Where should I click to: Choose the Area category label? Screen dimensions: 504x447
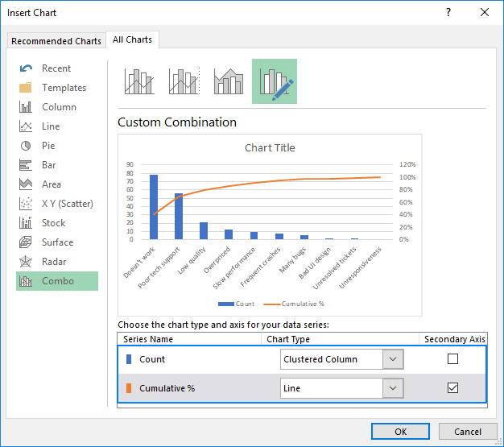52,184
